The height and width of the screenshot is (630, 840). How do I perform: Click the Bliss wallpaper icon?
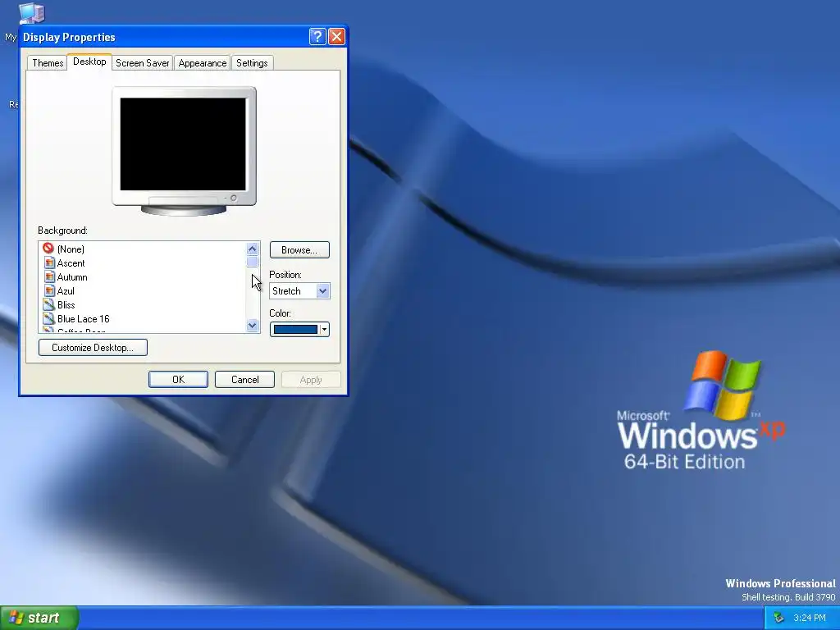(x=48, y=304)
